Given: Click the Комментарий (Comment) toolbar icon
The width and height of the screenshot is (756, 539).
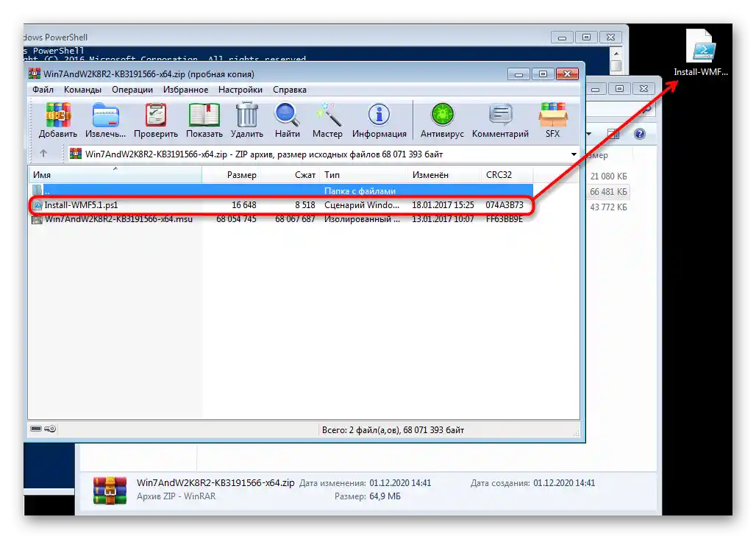Looking at the screenshot, I should 501,121.
